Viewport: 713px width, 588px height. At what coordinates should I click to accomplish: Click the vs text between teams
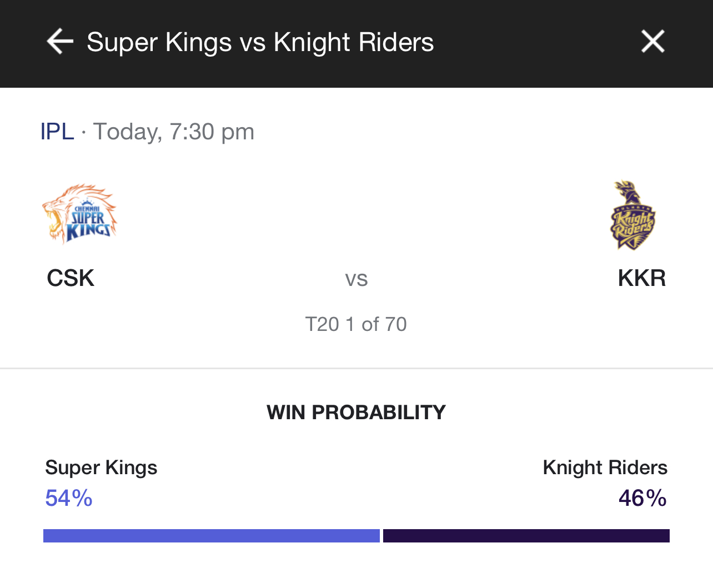356,279
